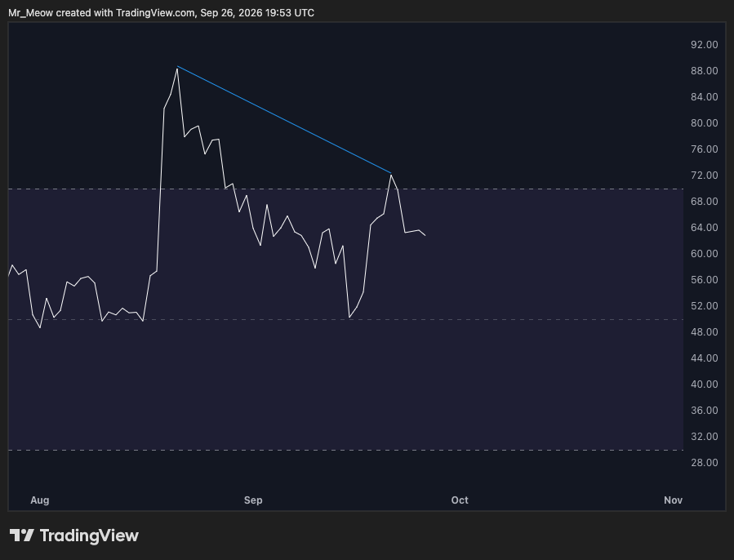Viewport: 734px width, 560px height.
Task: Click the Sep label on time axis
Action: coord(253,500)
